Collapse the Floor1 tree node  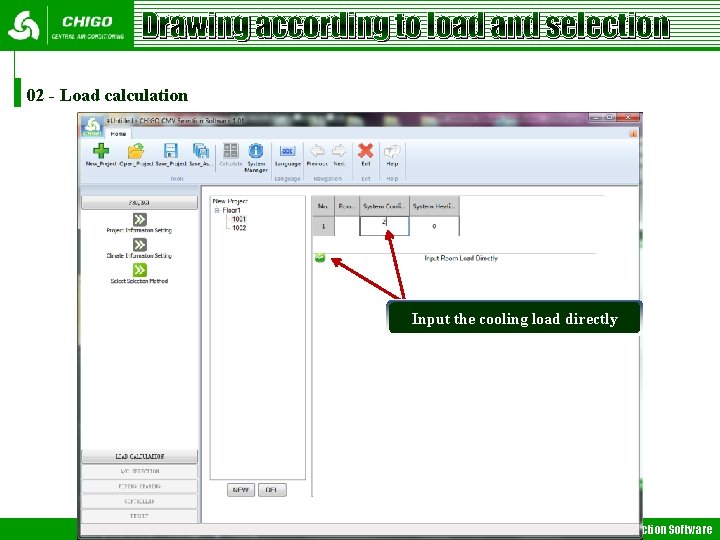pyautogui.click(x=217, y=210)
